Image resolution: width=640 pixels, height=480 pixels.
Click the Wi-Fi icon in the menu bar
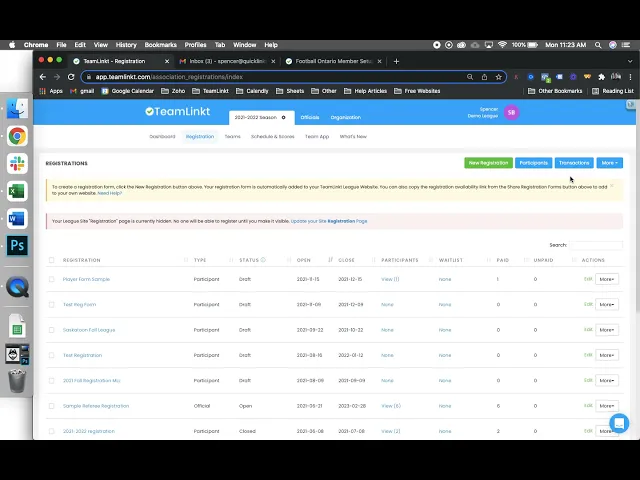502,45
